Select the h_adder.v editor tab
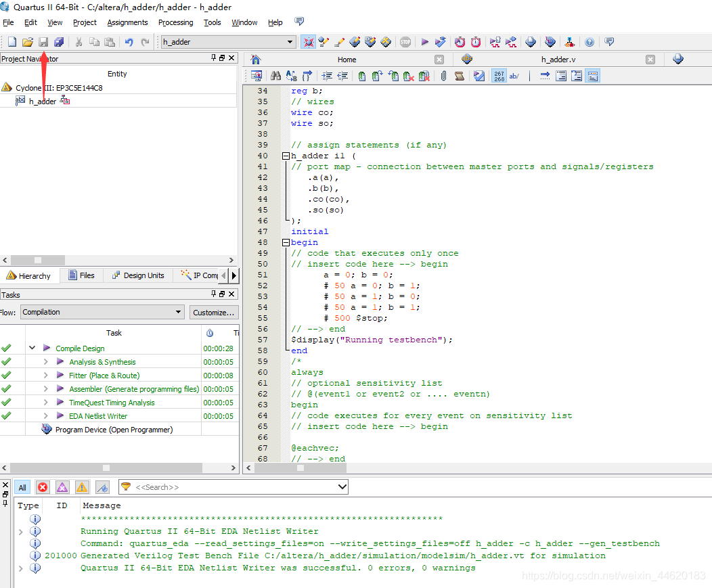 [x=558, y=60]
